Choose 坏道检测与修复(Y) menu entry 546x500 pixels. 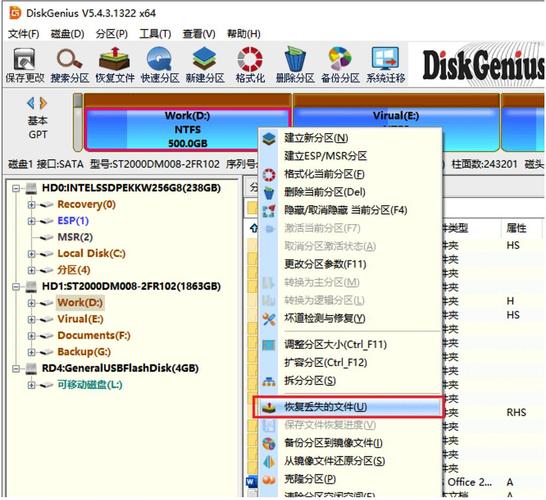tap(350, 319)
